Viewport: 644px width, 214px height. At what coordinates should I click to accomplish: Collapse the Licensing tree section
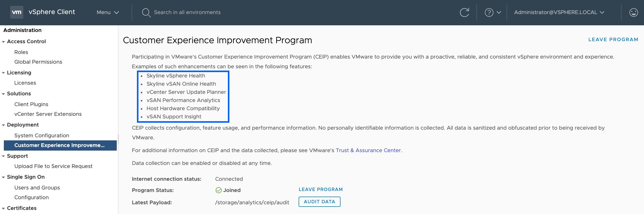coord(3,73)
